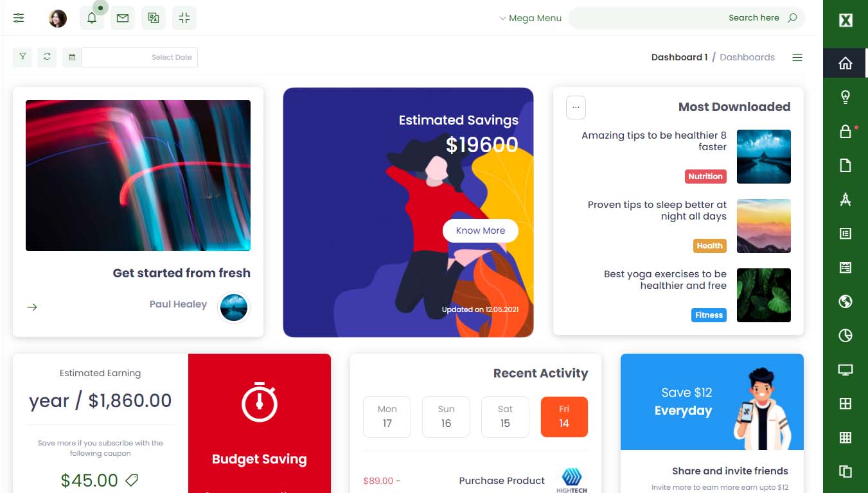Open the lock icon in sidebar
Screen dimensions: 868x493
[846, 132]
